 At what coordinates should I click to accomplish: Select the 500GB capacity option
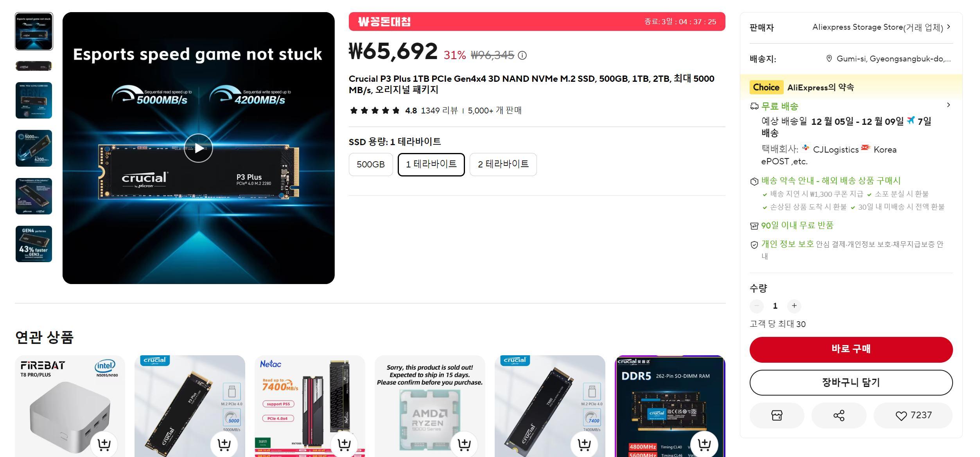point(371,164)
